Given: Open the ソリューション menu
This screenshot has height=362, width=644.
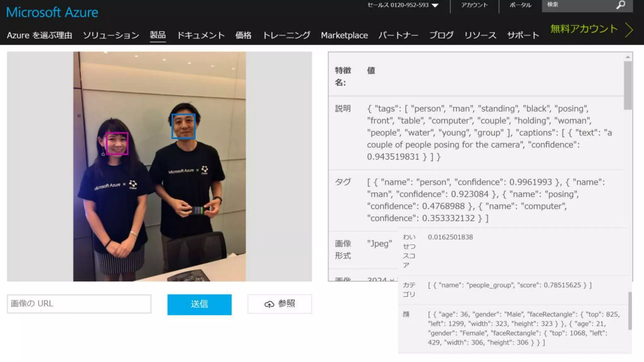Looking at the screenshot, I should (x=111, y=35).
